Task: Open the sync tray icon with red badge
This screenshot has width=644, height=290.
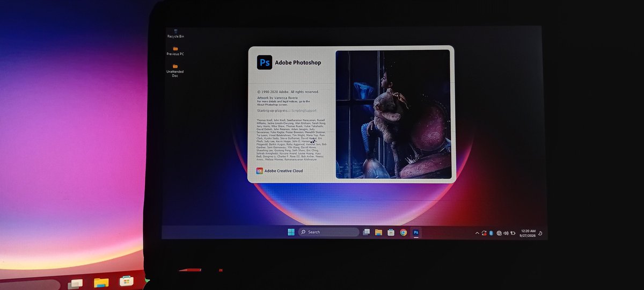Action: coord(484,233)
